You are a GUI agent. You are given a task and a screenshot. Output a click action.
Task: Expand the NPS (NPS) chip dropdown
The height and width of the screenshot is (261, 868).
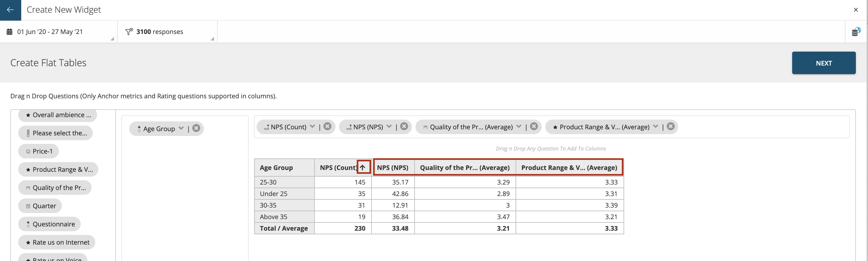(x=389, y=127)
